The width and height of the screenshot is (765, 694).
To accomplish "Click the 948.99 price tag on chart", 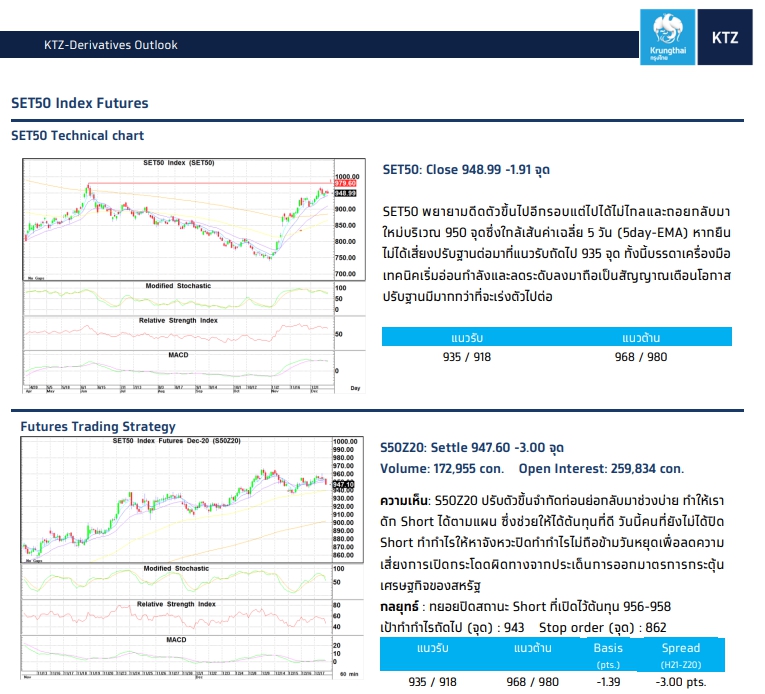I will pos(345,193).
